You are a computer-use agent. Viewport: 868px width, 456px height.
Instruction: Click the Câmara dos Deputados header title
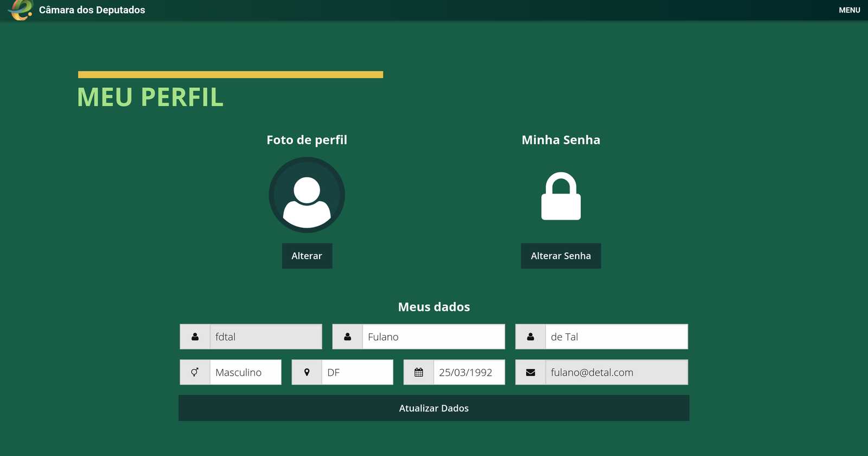click(92, 10)
